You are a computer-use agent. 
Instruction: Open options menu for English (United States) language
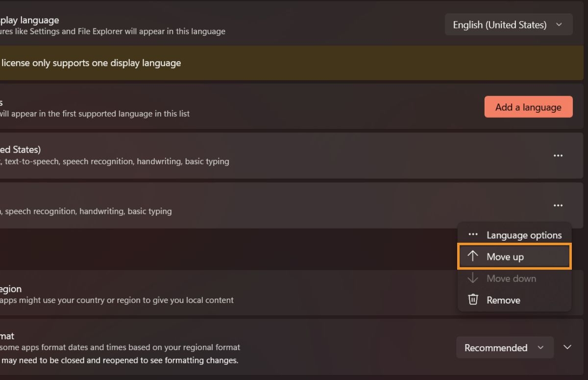[558, 155]
